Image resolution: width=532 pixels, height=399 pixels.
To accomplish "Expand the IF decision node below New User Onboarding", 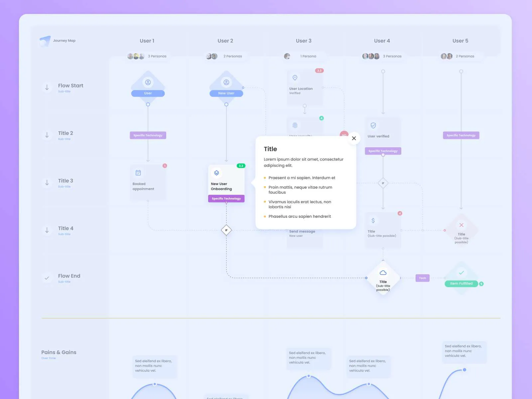I will pyautogui.click(x=226, y=230).
